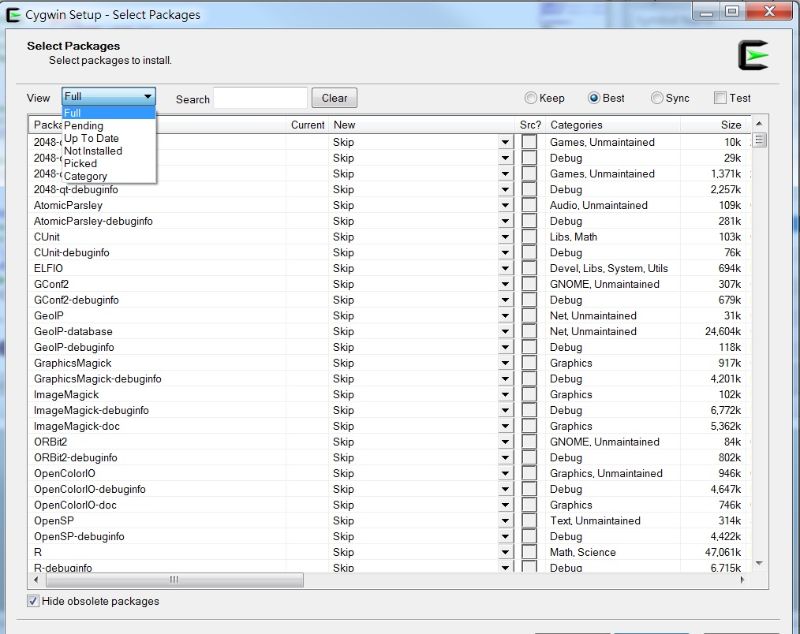Select the ELFIO package row name
The height and width of the screenshot is (634, 800).
(48, 268)
